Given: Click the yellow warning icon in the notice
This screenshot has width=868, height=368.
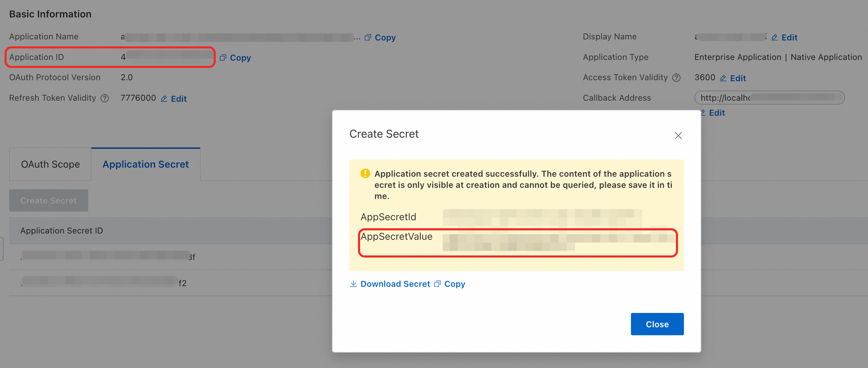Looking at the screenshot, I should [365, 173].
